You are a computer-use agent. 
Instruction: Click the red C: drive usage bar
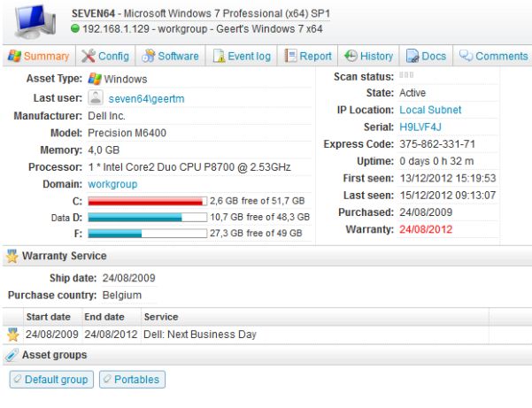coord(148,201)
